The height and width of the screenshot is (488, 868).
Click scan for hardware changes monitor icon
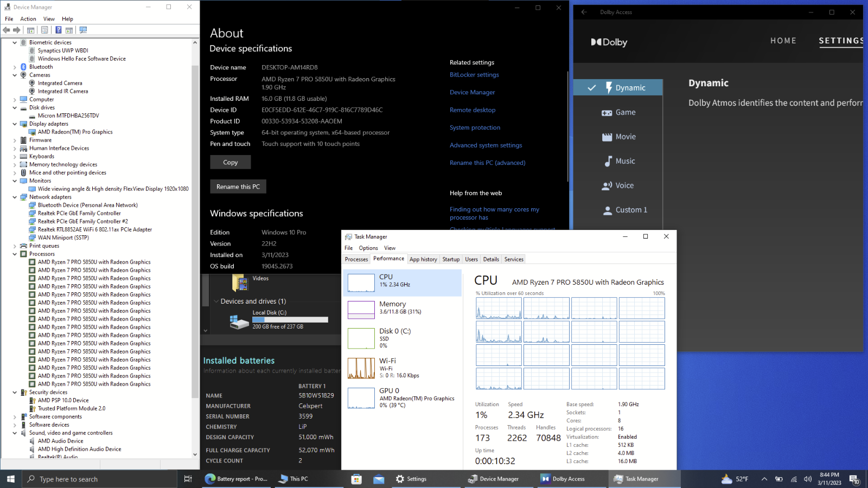pos(83,30)
